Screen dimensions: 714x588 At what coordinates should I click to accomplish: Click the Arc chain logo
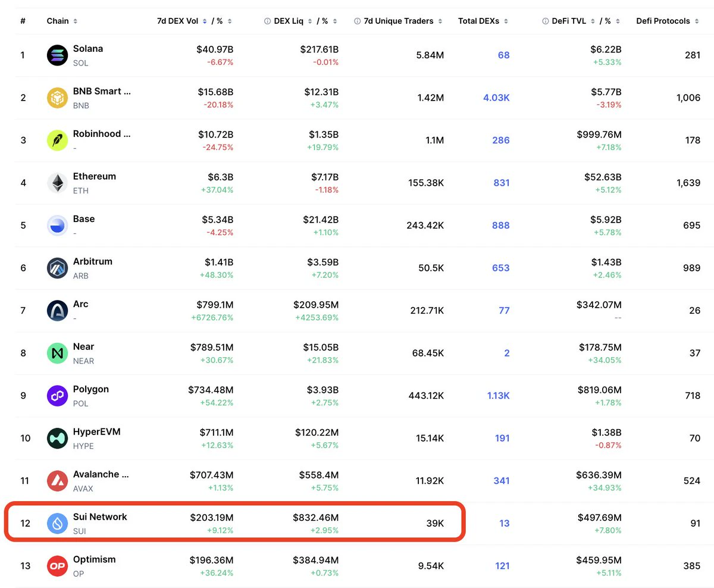tap(57, 311)
